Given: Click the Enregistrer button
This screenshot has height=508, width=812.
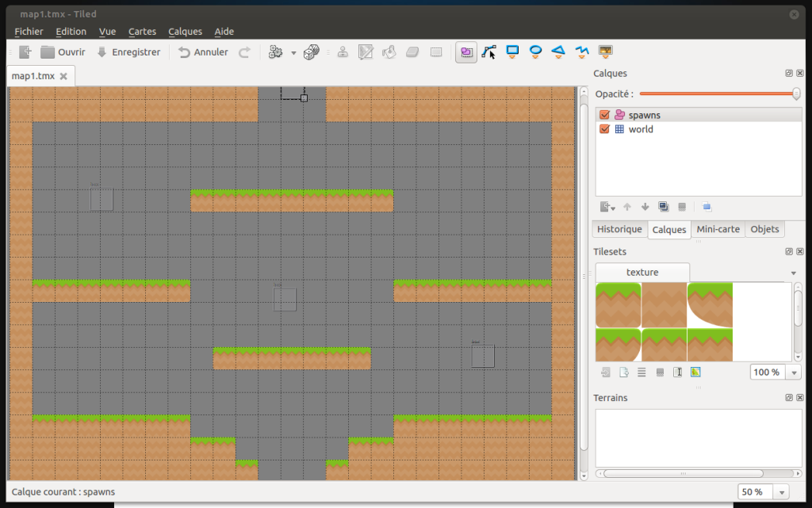Looking at the screenshot, I should coord(129,52).
